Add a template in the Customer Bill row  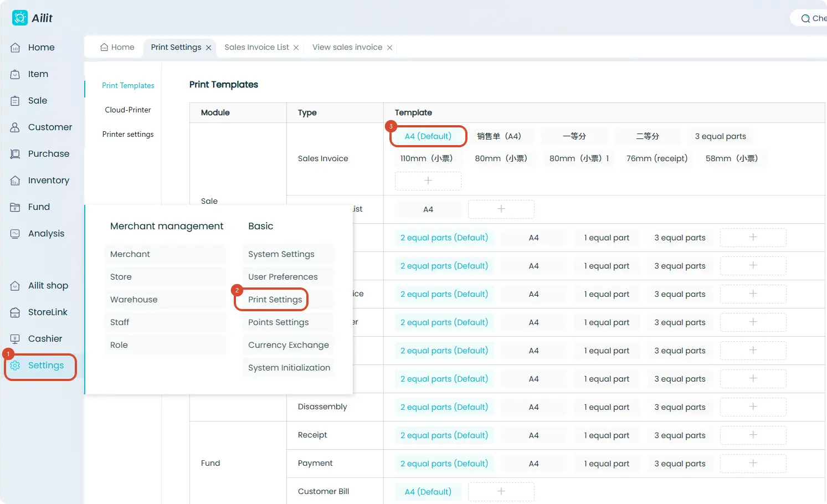pos(501,491)
